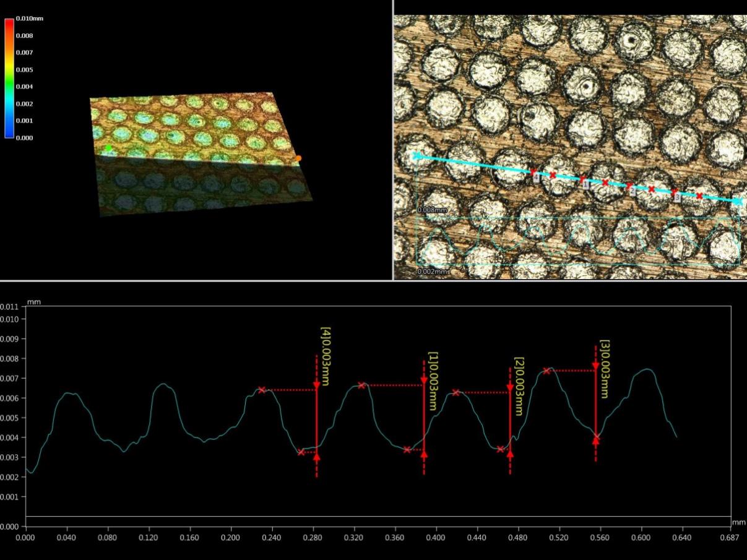The image size is (747, 560).
Task: Click the orange end point on 3D surface
Action: (x=298, y=158)
